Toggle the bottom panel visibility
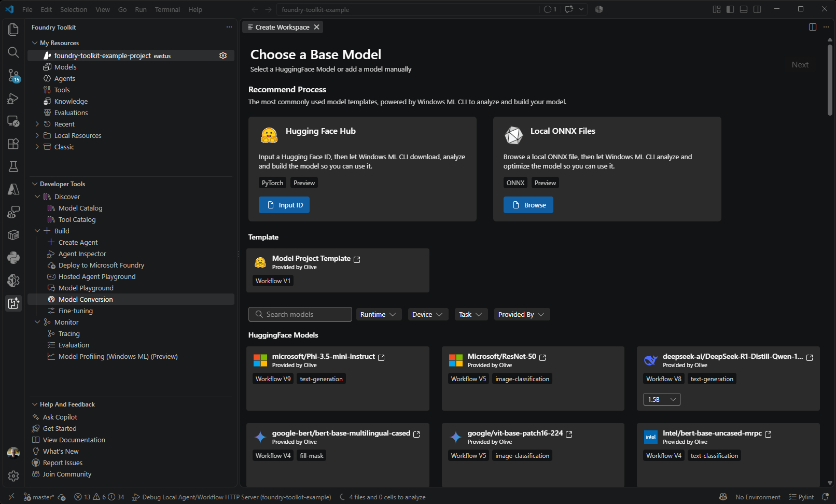Viewport: 836px width, 504px height. [x=744, y=9]
